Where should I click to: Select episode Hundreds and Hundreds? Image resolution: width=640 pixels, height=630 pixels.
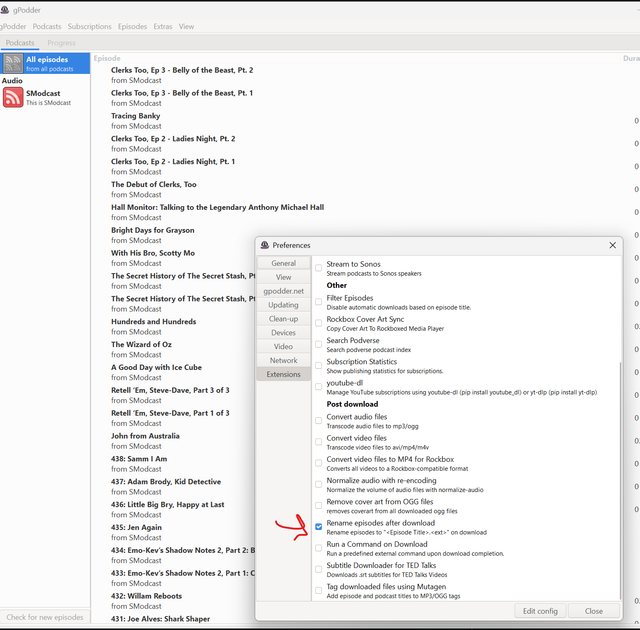pos(153,322)
